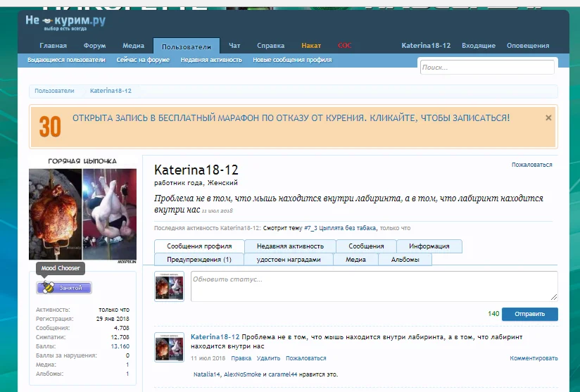Click the orange 30 marathon badge
Viewport: 580px width, 392px height.
pyautogui.click(x=50, y=127)
